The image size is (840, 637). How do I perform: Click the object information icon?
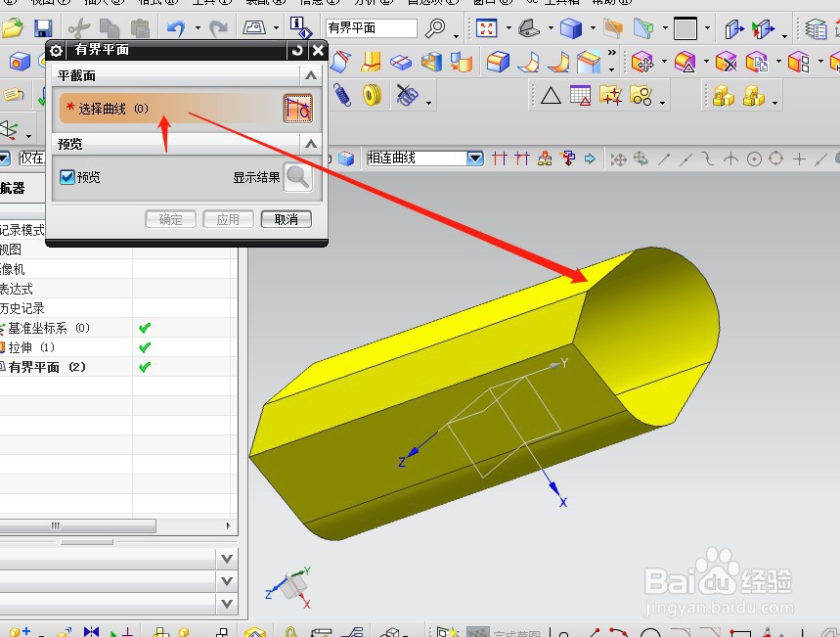[x=300, y=27]
